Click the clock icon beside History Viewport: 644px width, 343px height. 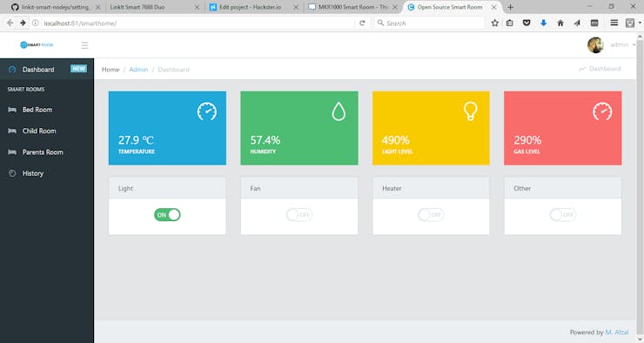pos(12,173)
